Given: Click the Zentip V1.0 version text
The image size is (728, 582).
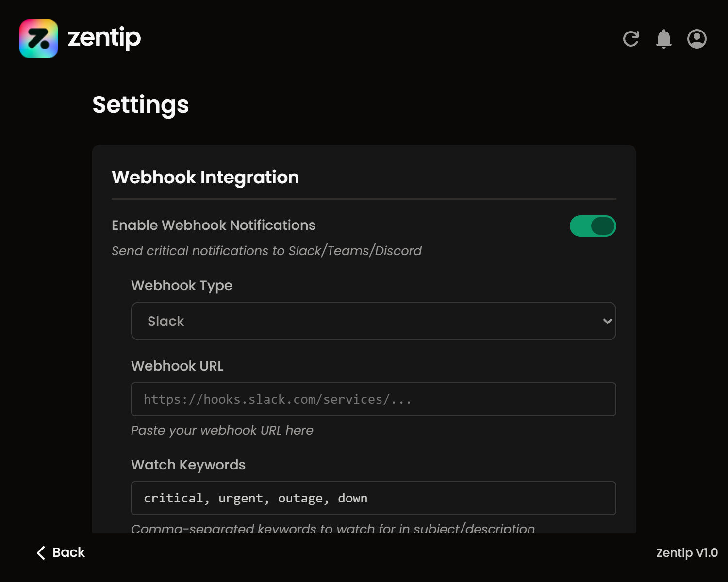Looking at the screenshot, I should [x=687, y=552].
